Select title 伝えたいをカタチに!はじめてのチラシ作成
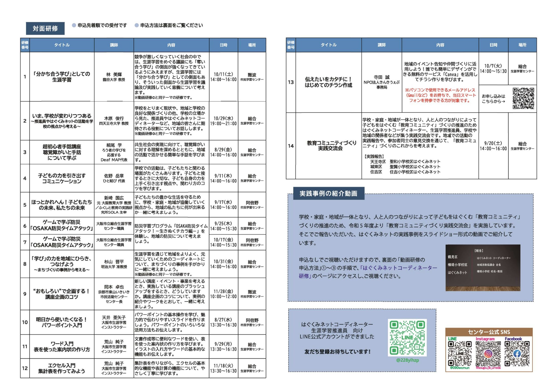 click(328, 82)
